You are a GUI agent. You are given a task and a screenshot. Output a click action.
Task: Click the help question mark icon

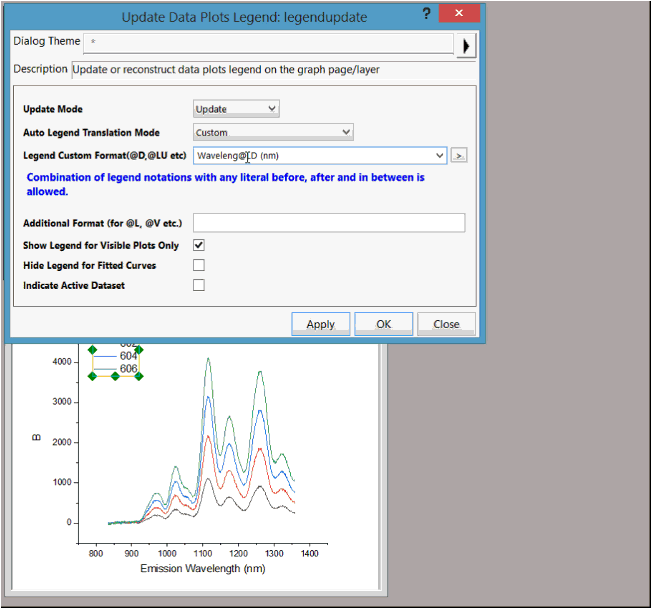(x=426, y=14)
